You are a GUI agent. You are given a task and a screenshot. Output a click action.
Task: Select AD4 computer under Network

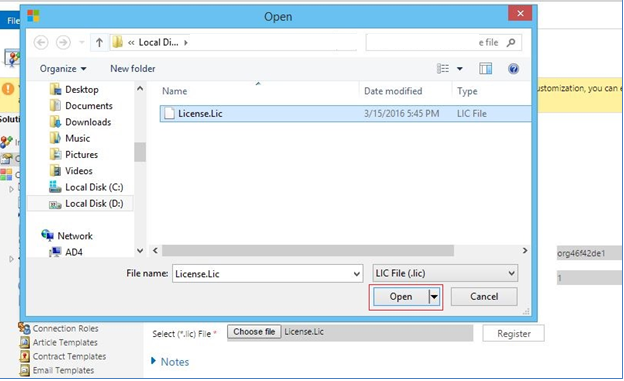click(74, 252)
